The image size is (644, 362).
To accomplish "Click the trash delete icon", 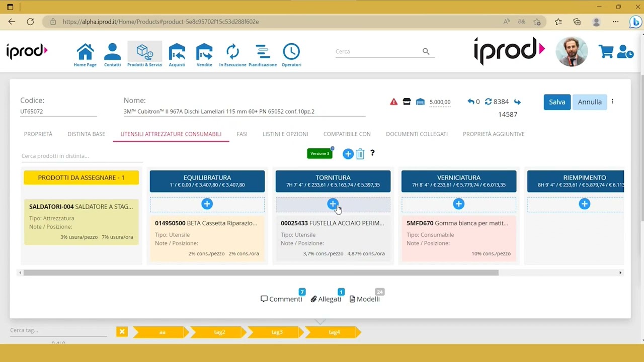I will coord(360,154).
